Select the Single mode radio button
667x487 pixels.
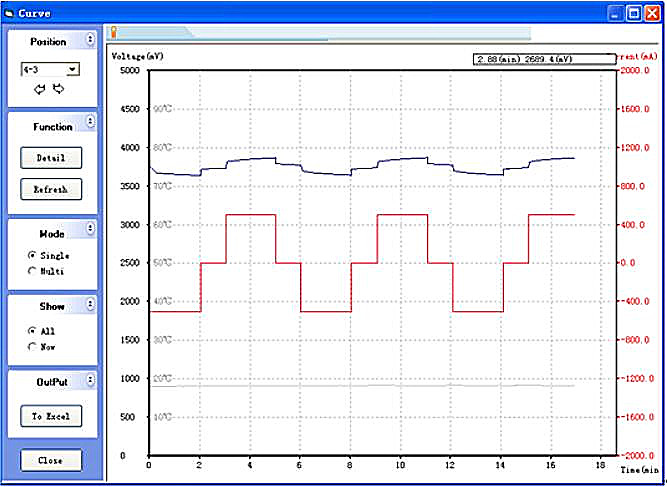pos(32,256)
